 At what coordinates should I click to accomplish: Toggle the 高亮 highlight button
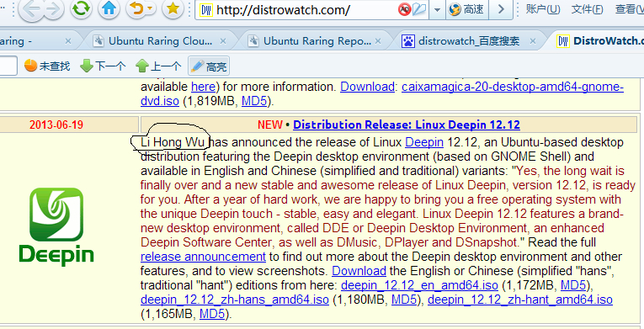click(x=209, y=66)
